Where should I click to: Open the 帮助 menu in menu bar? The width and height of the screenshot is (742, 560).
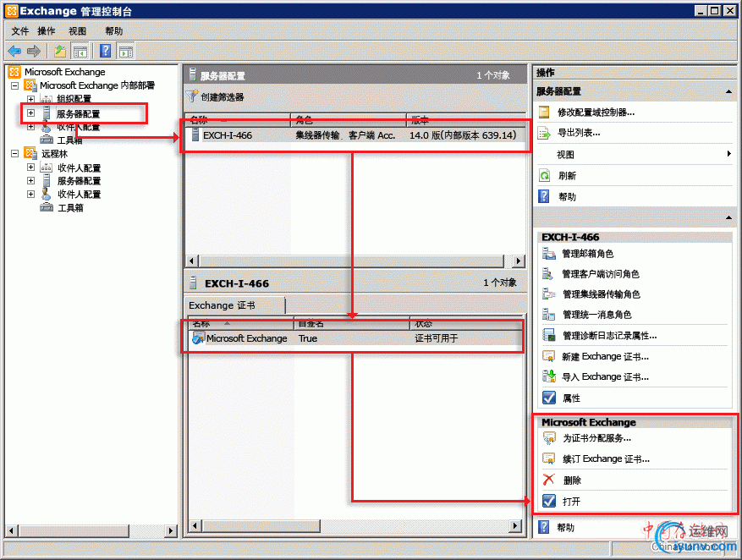point(114,31)
